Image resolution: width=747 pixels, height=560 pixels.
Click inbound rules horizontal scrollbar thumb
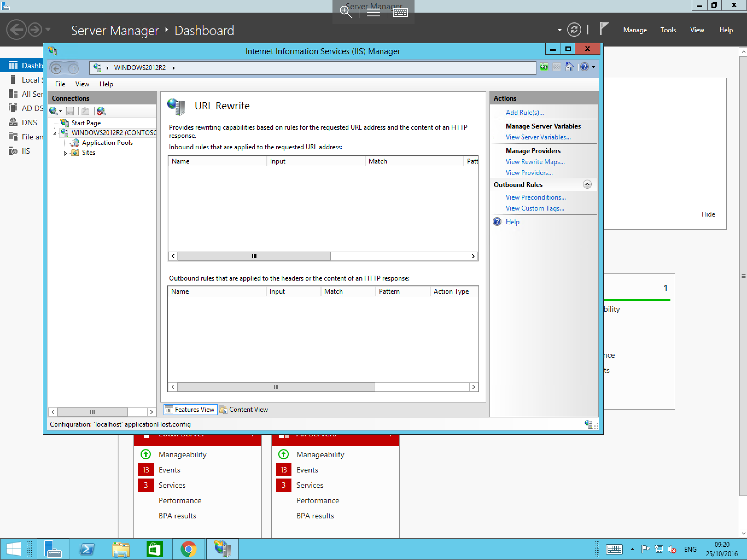click(x=254, y=256)
